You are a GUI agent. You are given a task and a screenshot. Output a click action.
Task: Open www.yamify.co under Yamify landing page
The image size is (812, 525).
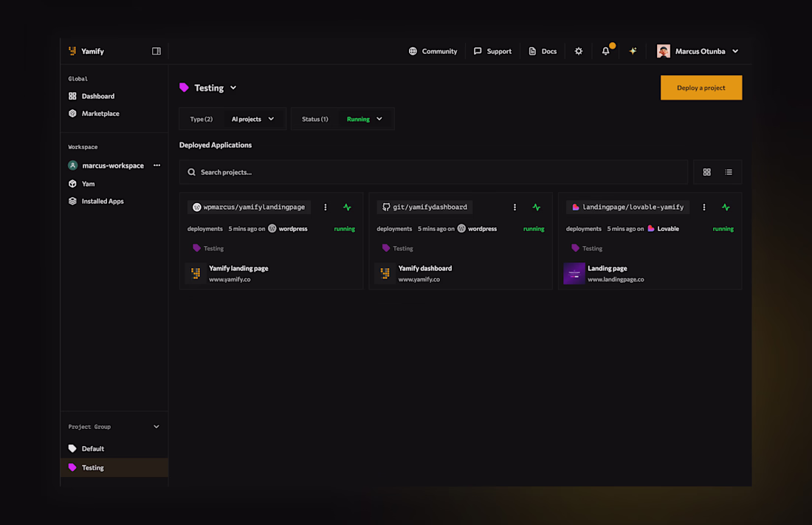click(230, 279)
